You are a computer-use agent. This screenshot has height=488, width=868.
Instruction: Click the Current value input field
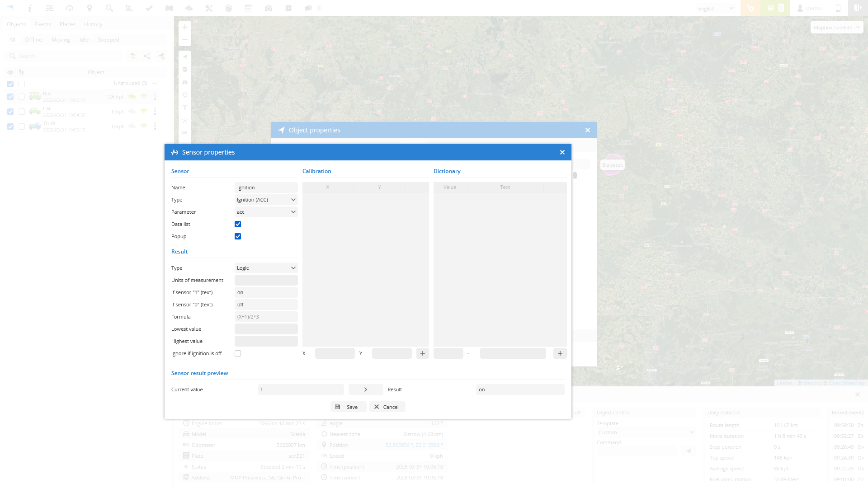pyautogui.click(x=300, y=389)
